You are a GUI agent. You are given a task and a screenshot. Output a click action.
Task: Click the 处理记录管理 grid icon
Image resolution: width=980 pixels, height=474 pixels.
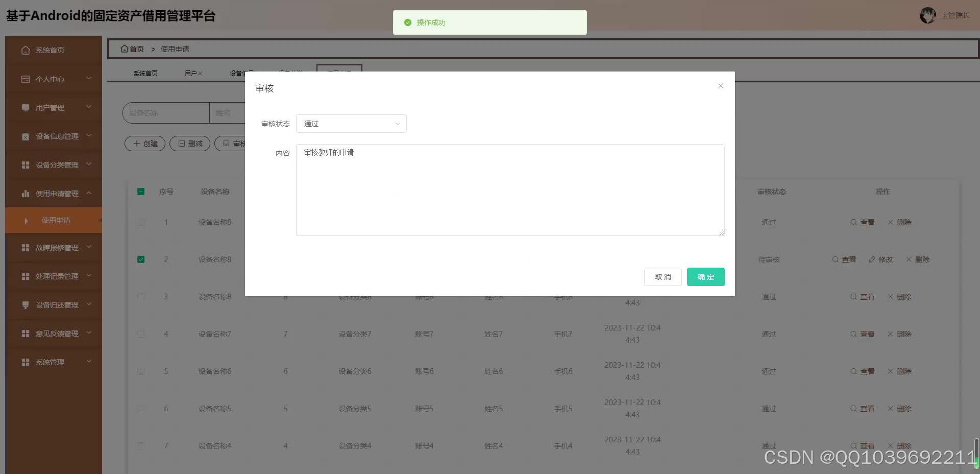pos(26,276)
